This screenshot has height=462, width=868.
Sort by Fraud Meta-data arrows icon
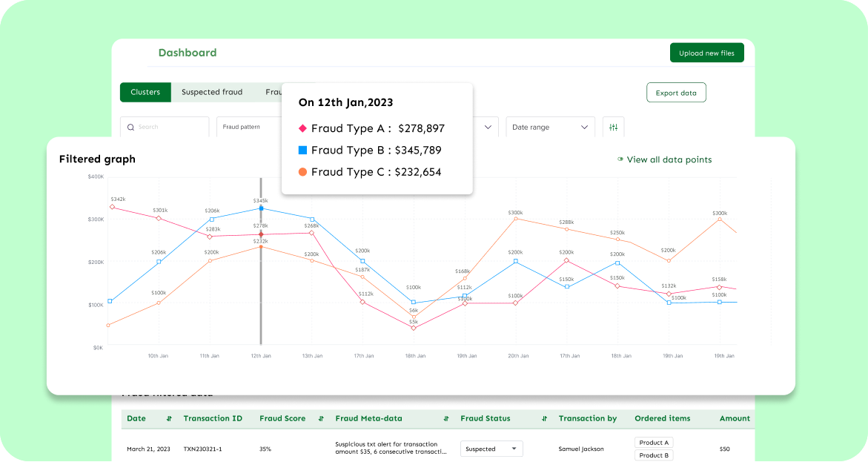click(x=446, y=419)
